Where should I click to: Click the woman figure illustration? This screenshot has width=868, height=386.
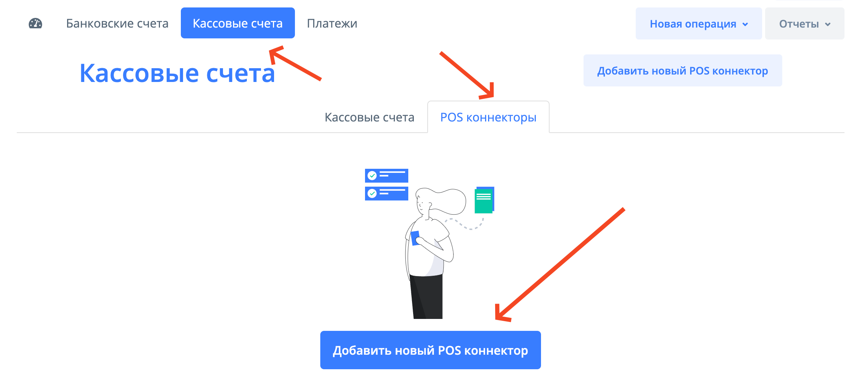pyautogui.click(x=433, y=253)
